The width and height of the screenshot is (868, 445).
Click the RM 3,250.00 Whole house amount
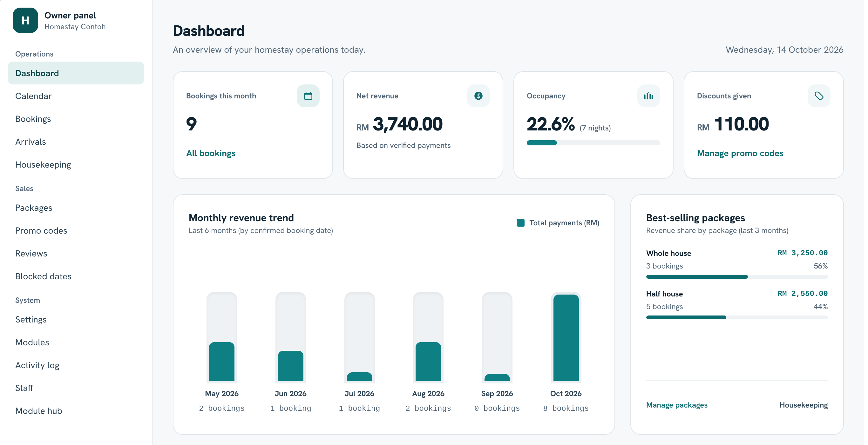coord(802,253)
